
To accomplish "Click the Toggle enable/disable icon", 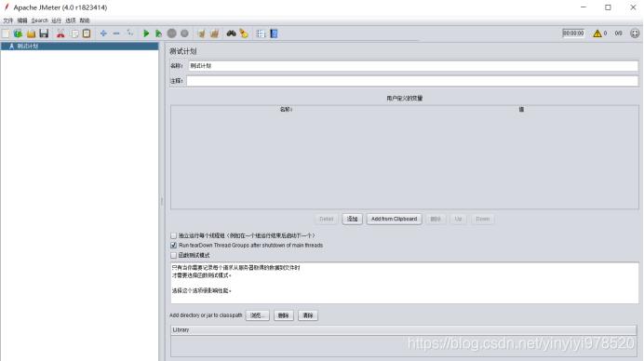I will click(129, 33).
